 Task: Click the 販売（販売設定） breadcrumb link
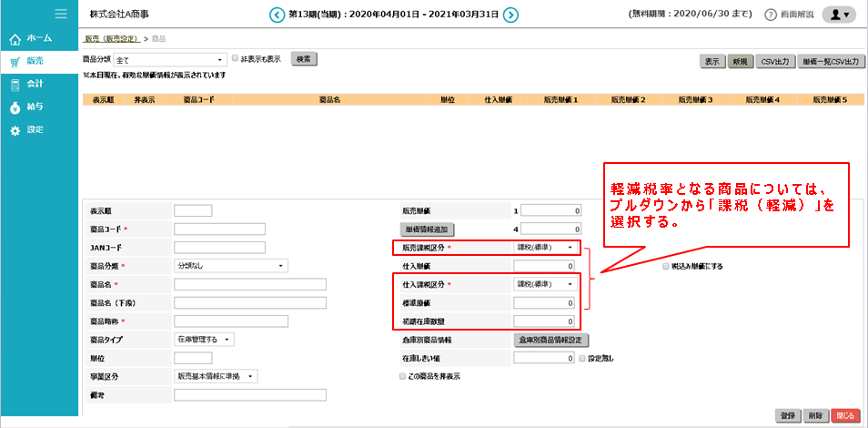(111, 39)
